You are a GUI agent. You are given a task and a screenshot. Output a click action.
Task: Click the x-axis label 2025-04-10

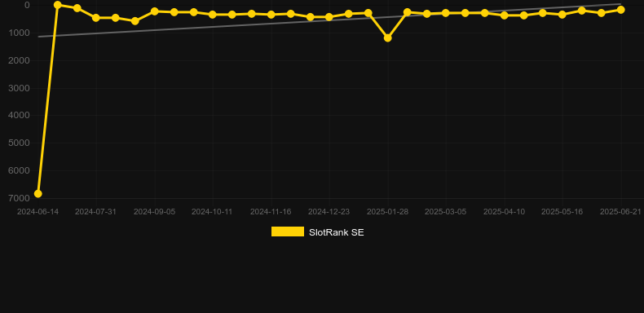tap(504, 212)
